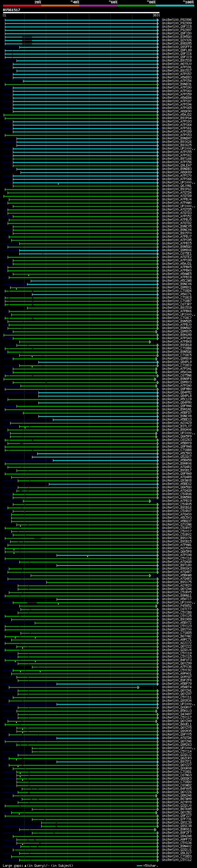Open hit UniRef100_P92996
The image size is (197, 868).
coord(177,20)
